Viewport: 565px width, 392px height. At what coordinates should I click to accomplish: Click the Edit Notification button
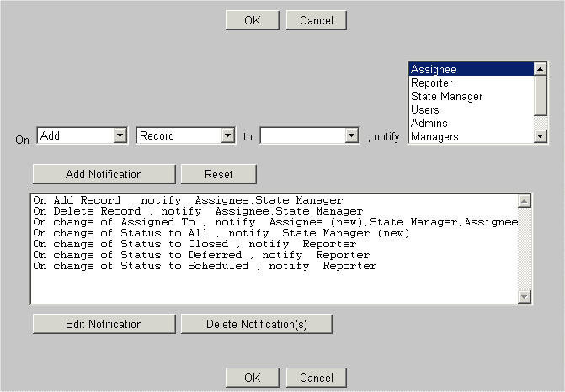pyautogui.click(x=104, y=324)
